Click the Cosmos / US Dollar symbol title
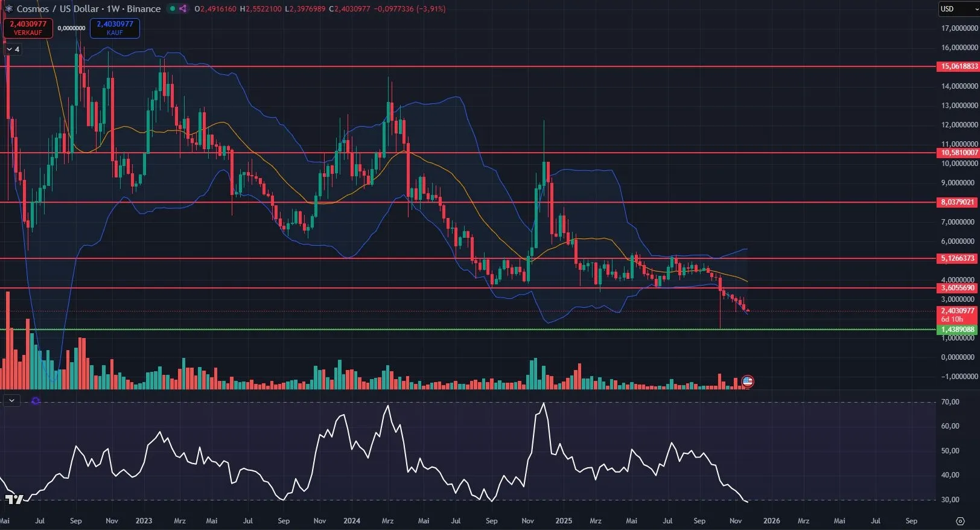This screenshot has width=980, height=530. click(x=88, y=9)
